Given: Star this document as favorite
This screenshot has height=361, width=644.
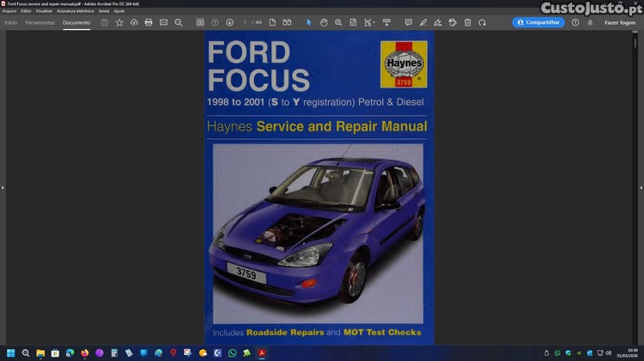Looking at the screenshot, I should pyautogui.click(x=119, y=22).
